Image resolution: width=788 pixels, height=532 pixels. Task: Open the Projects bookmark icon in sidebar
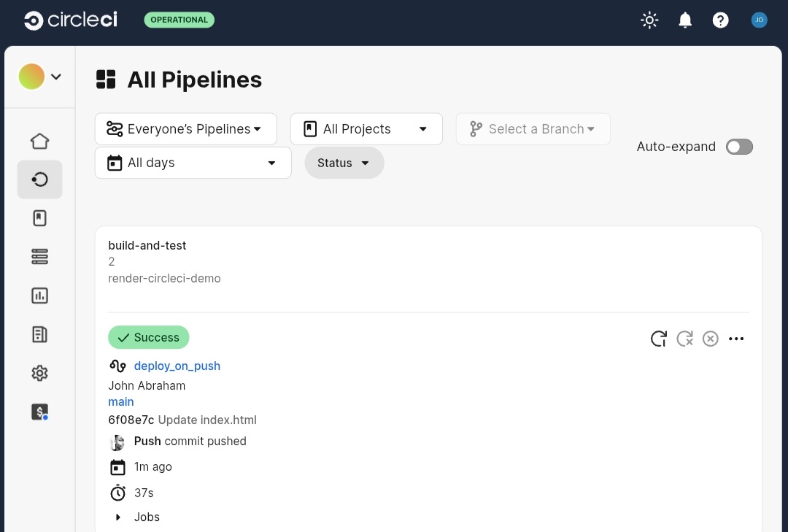39,217
